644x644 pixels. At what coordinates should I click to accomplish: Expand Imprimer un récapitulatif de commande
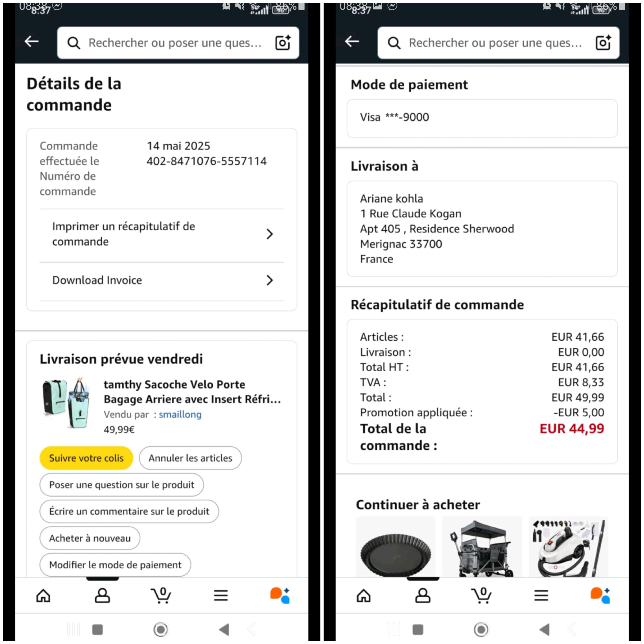[x=162, y=234]
